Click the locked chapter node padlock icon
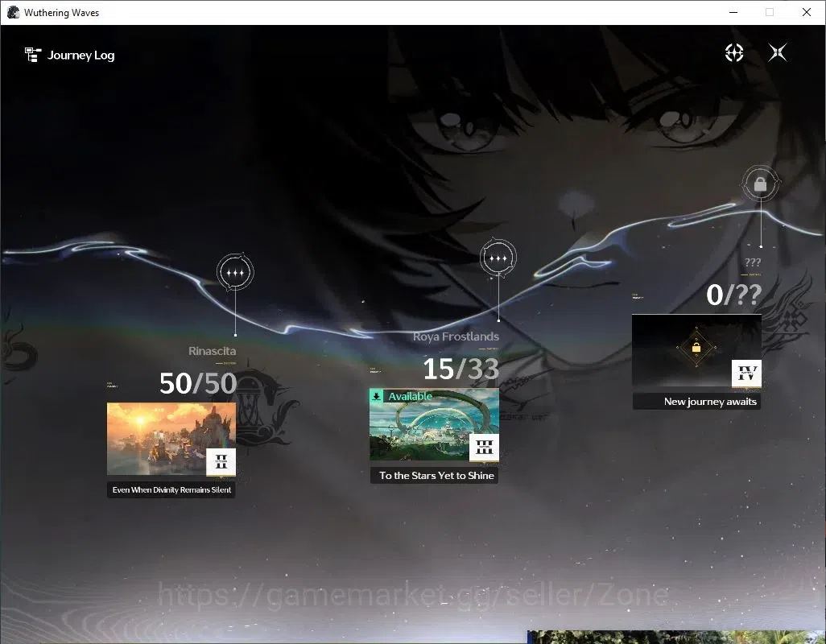Screen dimensions: 826x644 coord(760,184)
